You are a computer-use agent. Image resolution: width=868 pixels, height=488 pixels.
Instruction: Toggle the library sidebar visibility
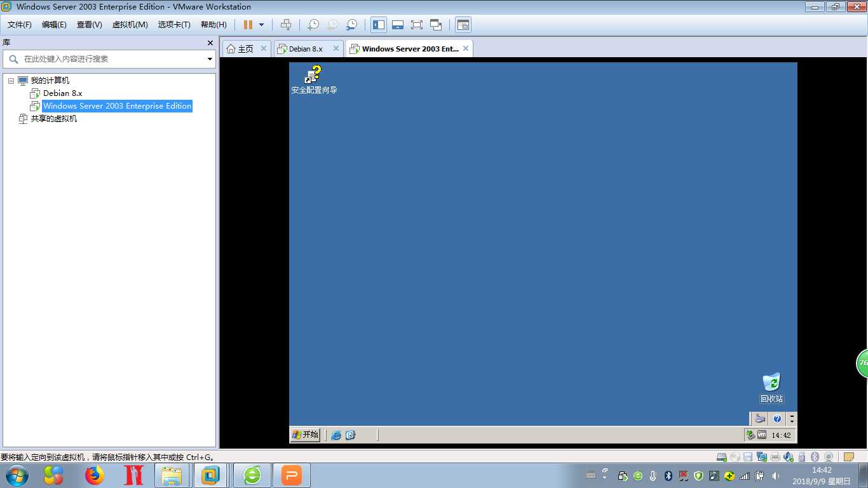379,25
